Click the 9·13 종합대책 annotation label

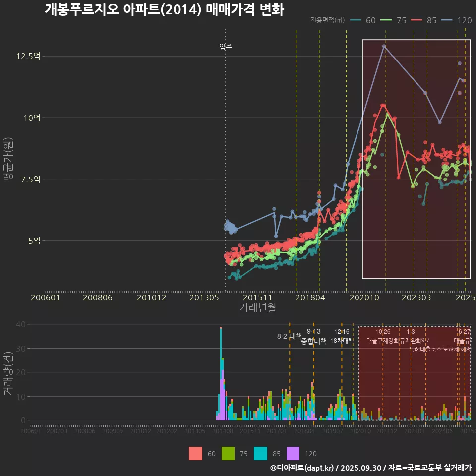[313, 336]
